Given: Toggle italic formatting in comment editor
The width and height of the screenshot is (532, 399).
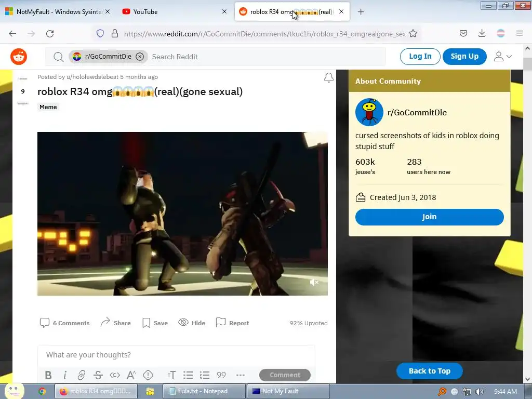Looking at the screenshot, I should point(65,375).
